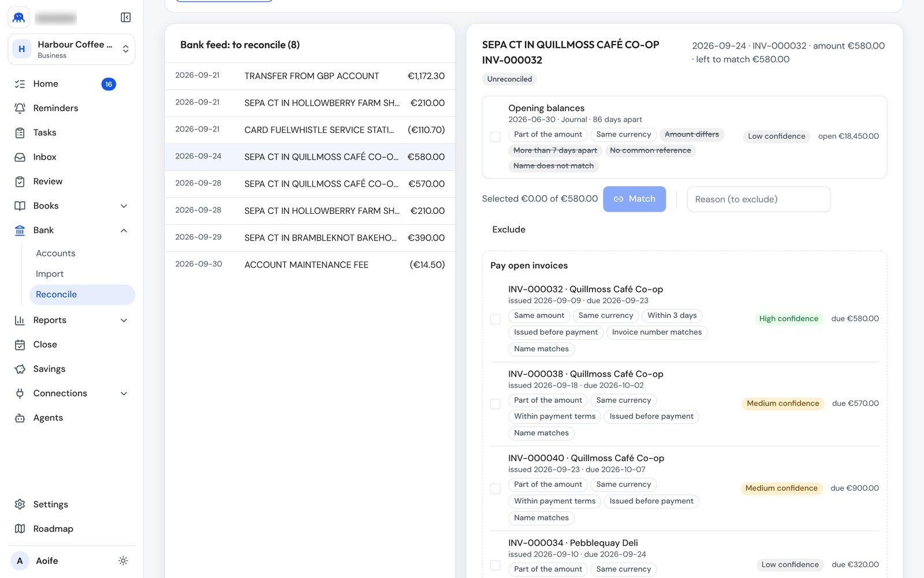924x578 pixels.
Task: Open the Accounts submenu item
Action: pos(82,253)
